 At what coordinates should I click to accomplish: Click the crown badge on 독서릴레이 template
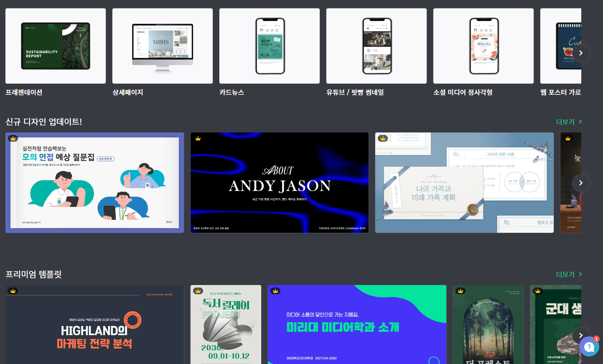[198, 291]
